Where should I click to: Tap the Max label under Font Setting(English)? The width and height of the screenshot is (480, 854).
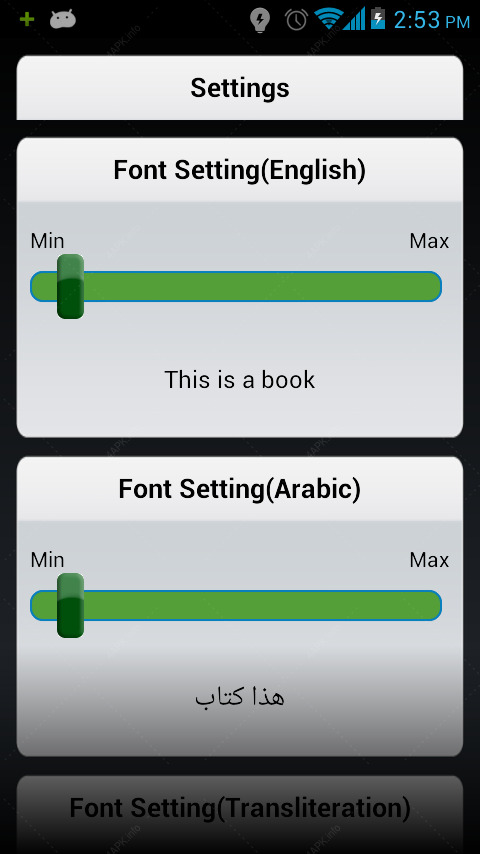(429, 241)
